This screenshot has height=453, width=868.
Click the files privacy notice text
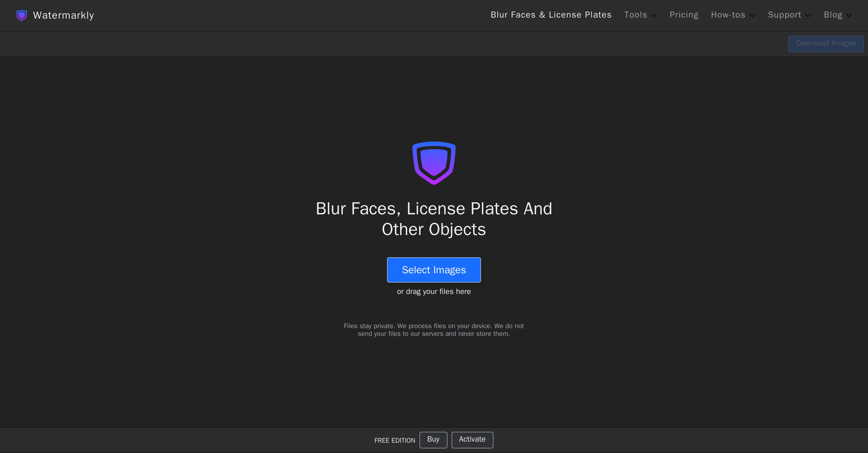point(434,330)
